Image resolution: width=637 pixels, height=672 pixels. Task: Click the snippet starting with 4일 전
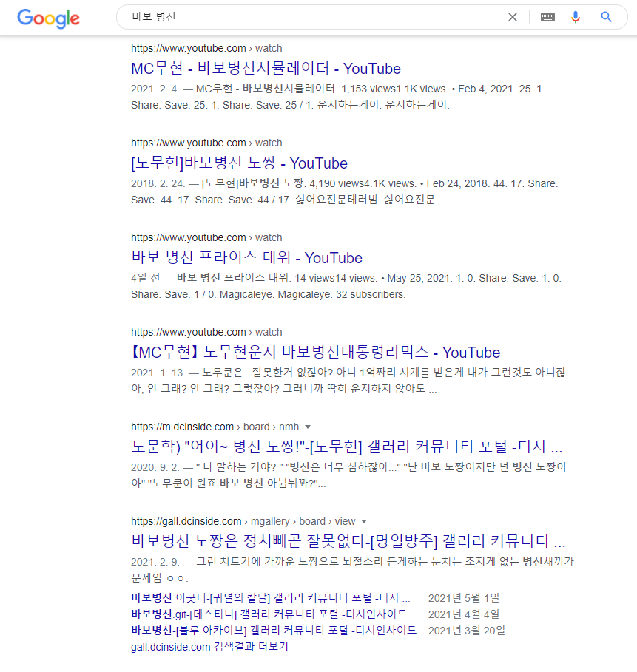pos(346,286)
